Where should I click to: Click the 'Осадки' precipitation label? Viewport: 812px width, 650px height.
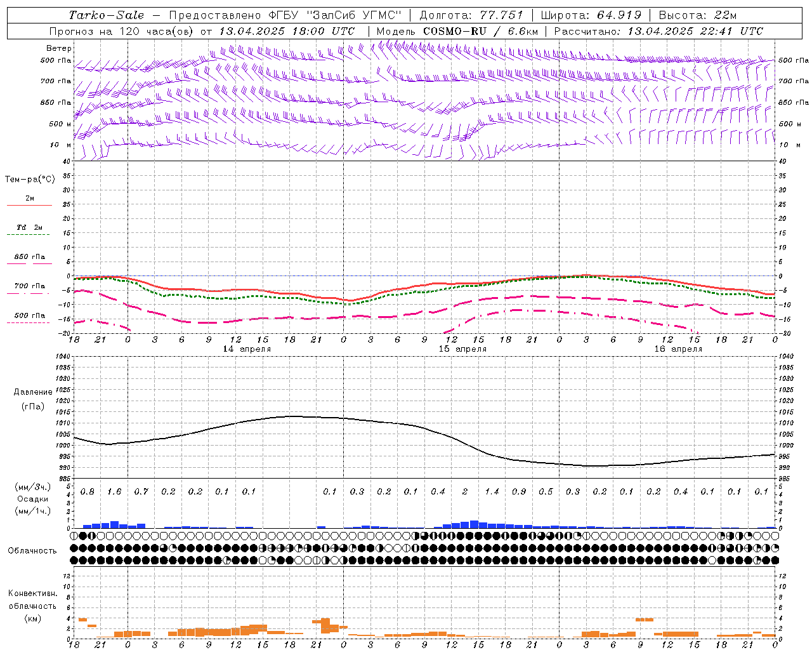[x=32, y=499]
